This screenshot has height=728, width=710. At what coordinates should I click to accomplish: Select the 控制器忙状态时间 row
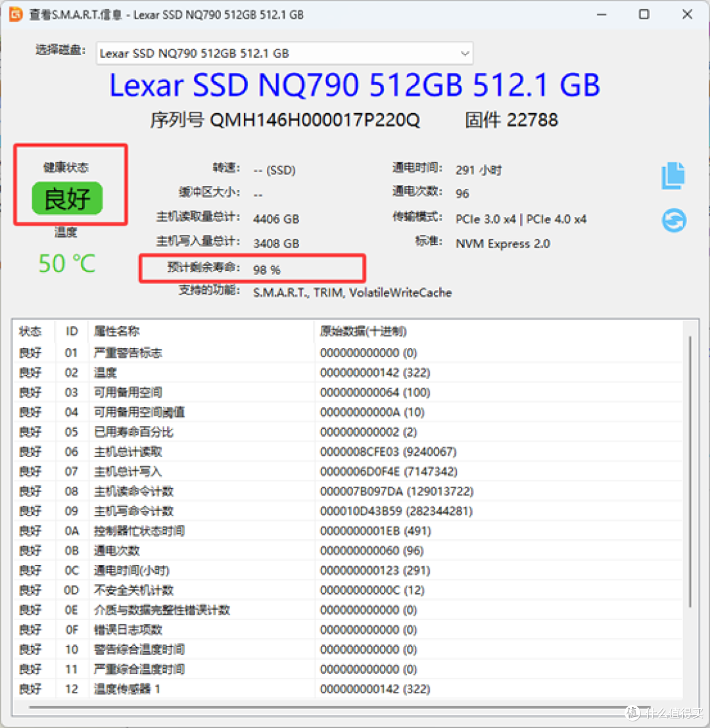click(348, 531)
